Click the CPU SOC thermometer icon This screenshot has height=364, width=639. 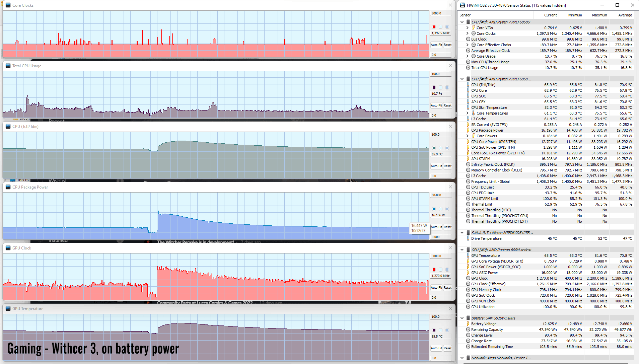click(468, 96)
